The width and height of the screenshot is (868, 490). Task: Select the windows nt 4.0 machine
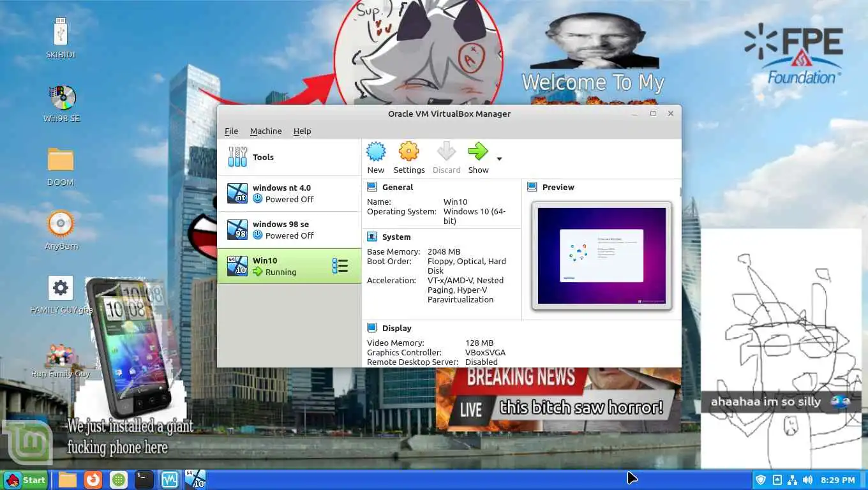click(x=290, y=193)
